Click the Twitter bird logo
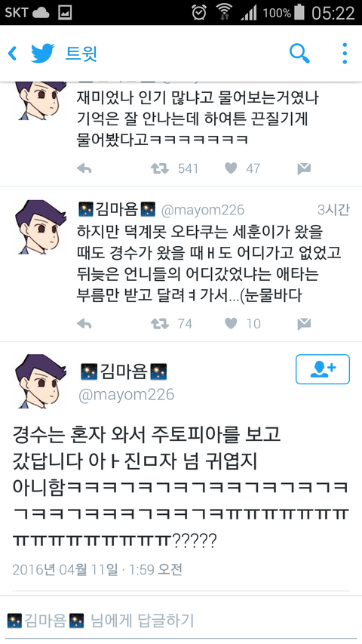Screen dimensions: 362x644 click(x=43, y=54)
